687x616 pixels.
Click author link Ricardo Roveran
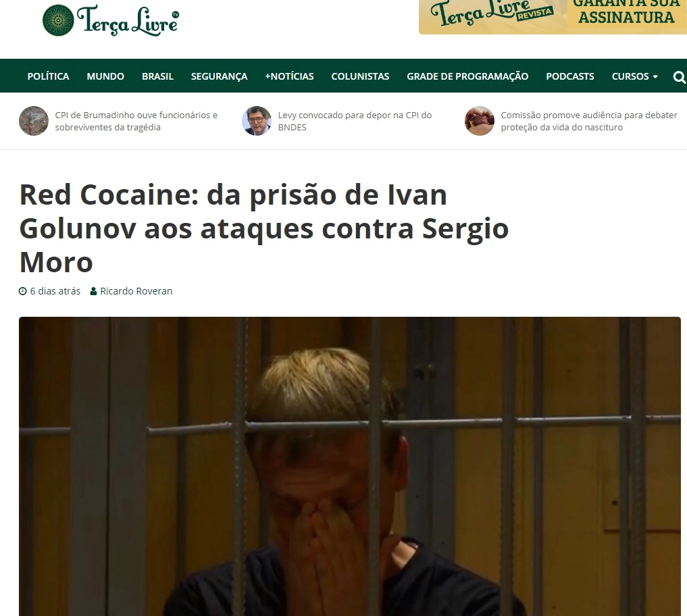(136, 291)
